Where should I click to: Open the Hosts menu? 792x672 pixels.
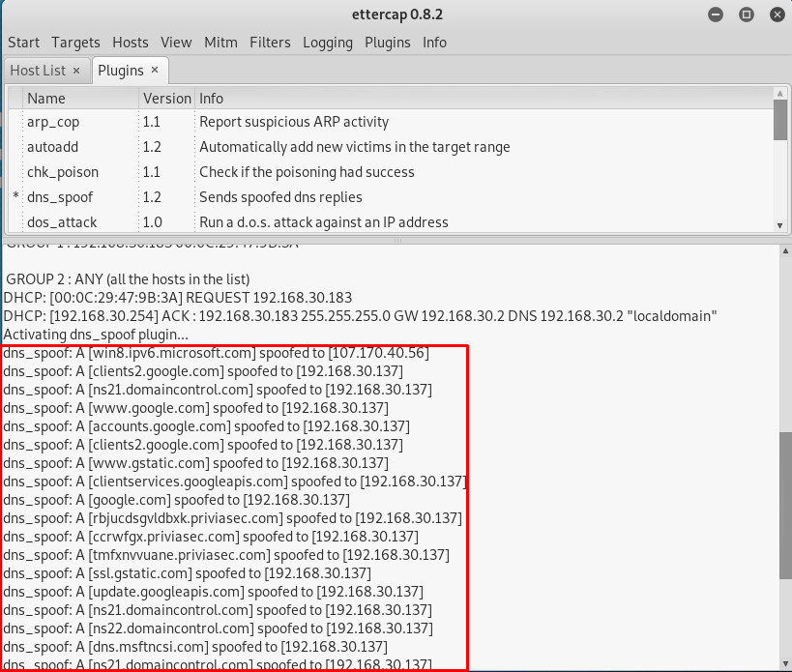click(131, 43)
